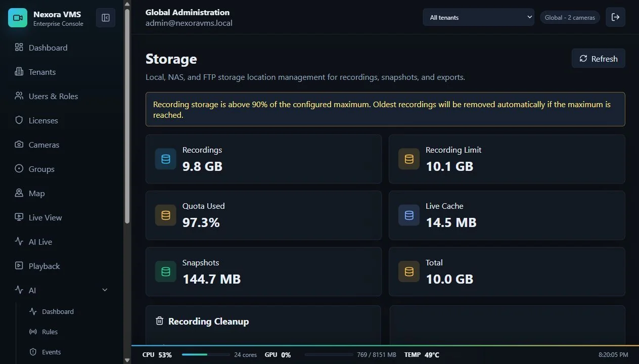639x364 pixels.
Task: Click the Map pin icon
Action: pyautogui.click(x=19, y=193)
